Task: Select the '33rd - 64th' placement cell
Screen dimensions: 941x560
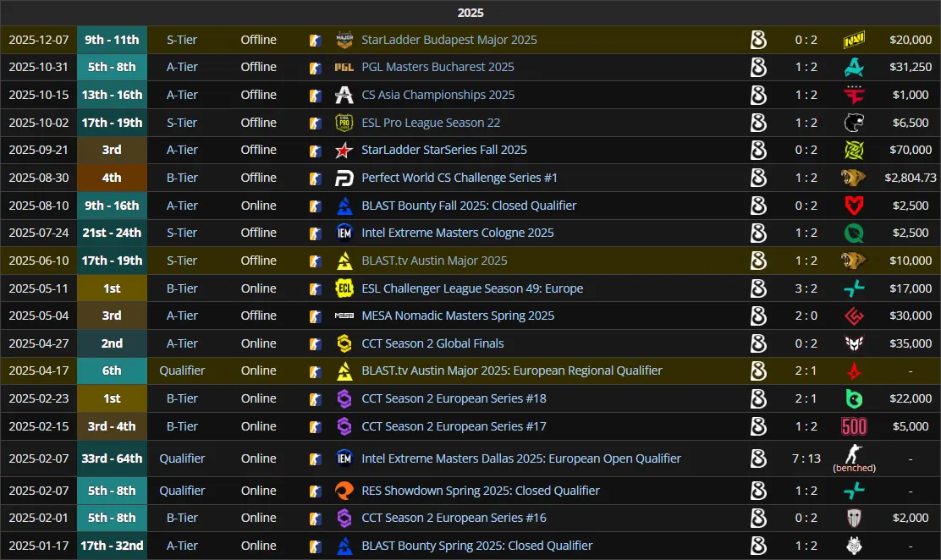Action: (x=112, y=458)
